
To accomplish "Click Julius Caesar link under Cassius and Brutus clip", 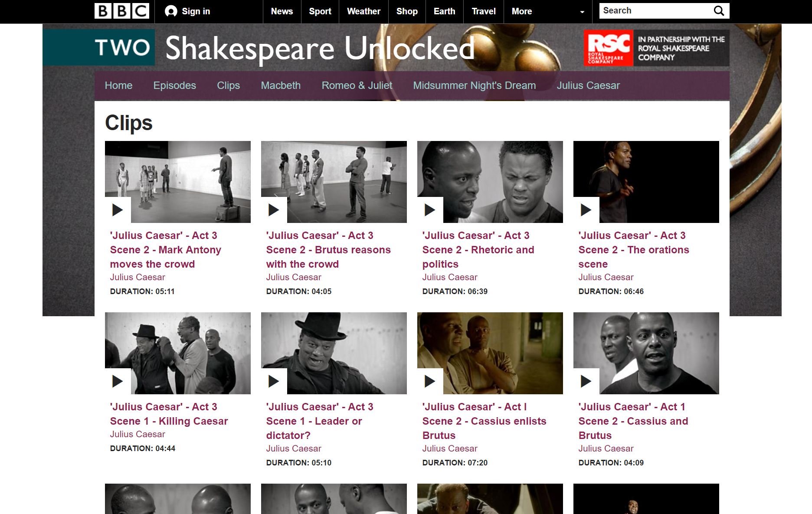I will 606,449.
